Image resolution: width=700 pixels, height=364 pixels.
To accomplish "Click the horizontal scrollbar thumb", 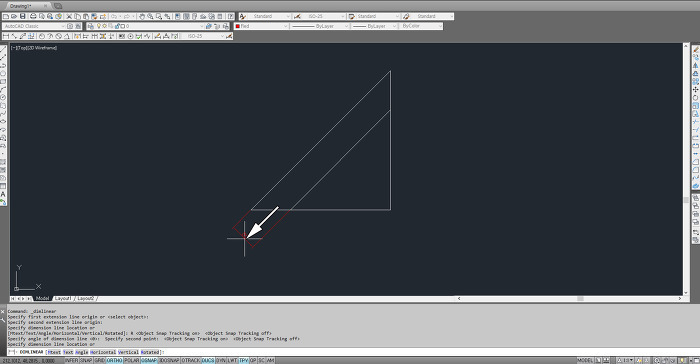I will pyautogui.click(x=580, y=298).
